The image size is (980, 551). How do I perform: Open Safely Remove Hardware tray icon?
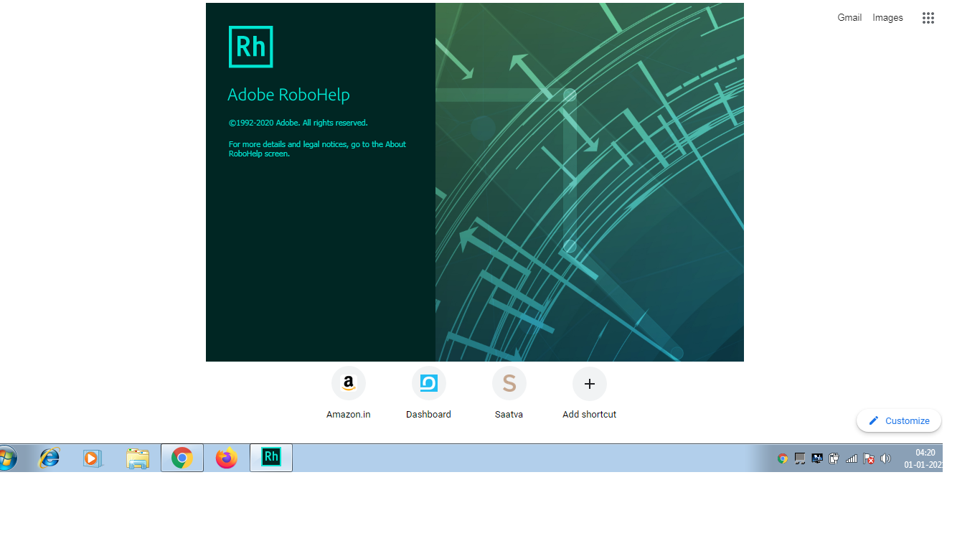pyautogui.click(x=834, y=458)
